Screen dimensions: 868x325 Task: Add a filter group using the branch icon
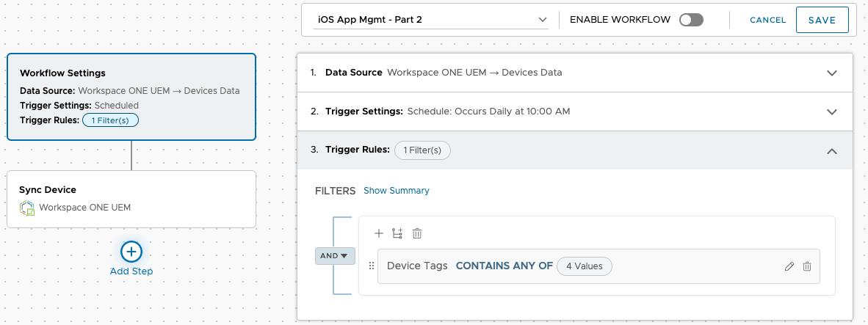397,233
